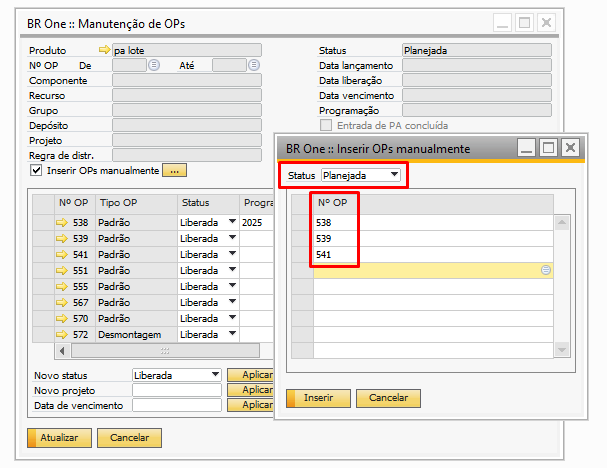Image resolution: width=607 pixels, height=468 pixels.
Task: Click the ellipsis button beside Inserir OPs manualmente
Action: click(x=174, y=171)
